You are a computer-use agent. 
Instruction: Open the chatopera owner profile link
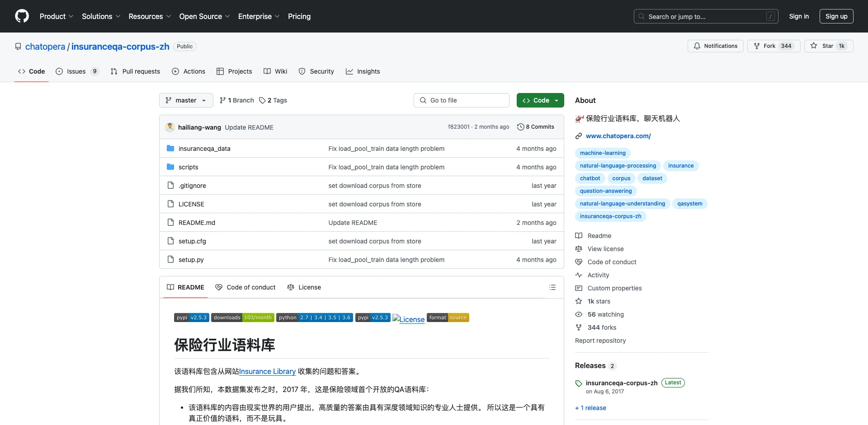pyautogui.click(x=45, y=47)
